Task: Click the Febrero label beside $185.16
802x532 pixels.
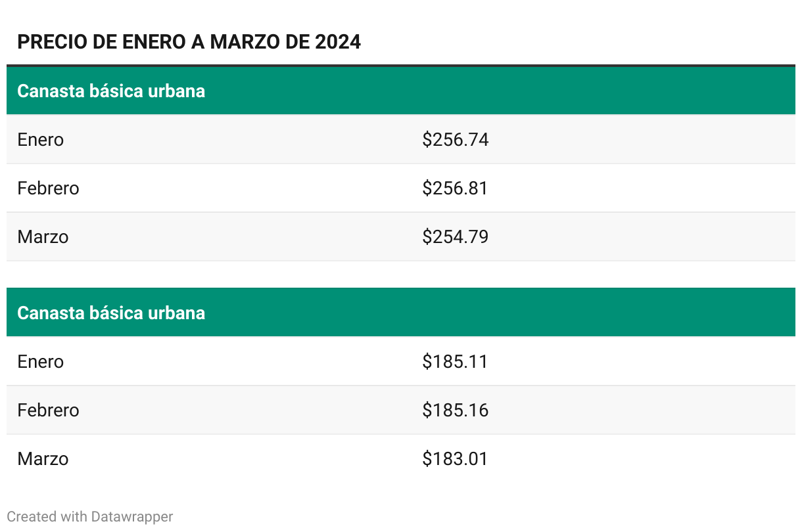Action: (x=48, y=410)
